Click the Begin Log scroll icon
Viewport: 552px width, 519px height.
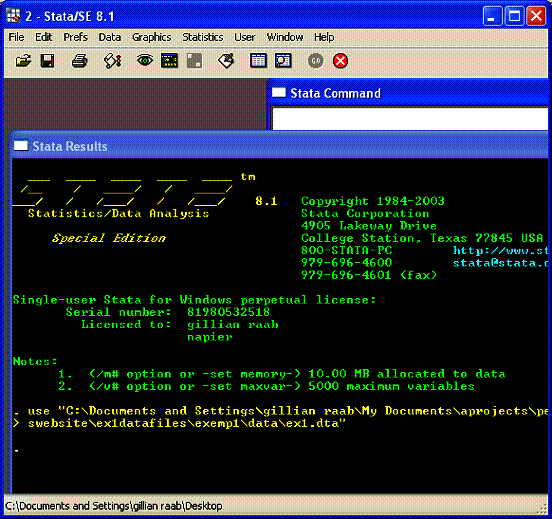click(x=112, y=61)
